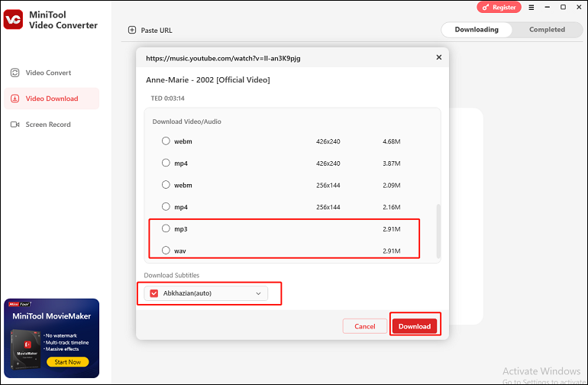
Task: Maximize the MiniTool application window
Action: (563, 7)
